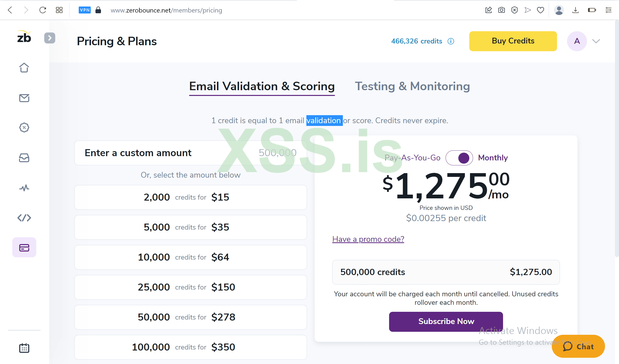The image size is (619, 364).
Task: Select Email Validation & Scoring tab
Action: 262,86
